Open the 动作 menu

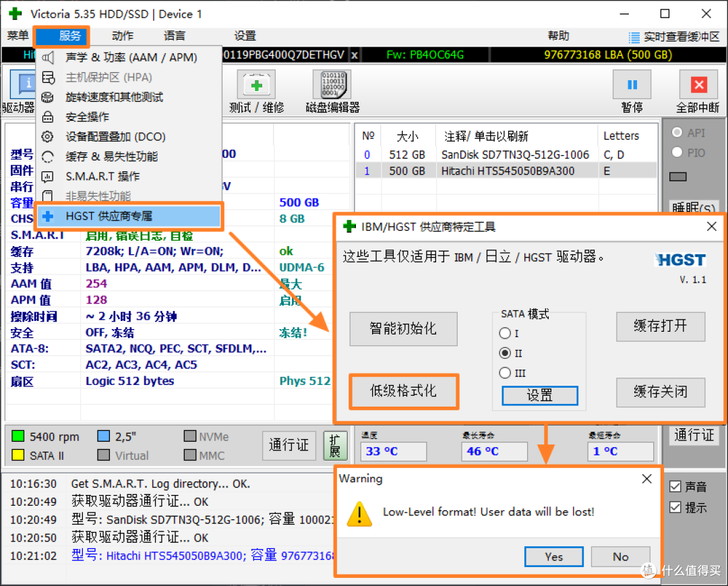pos(123,36)
